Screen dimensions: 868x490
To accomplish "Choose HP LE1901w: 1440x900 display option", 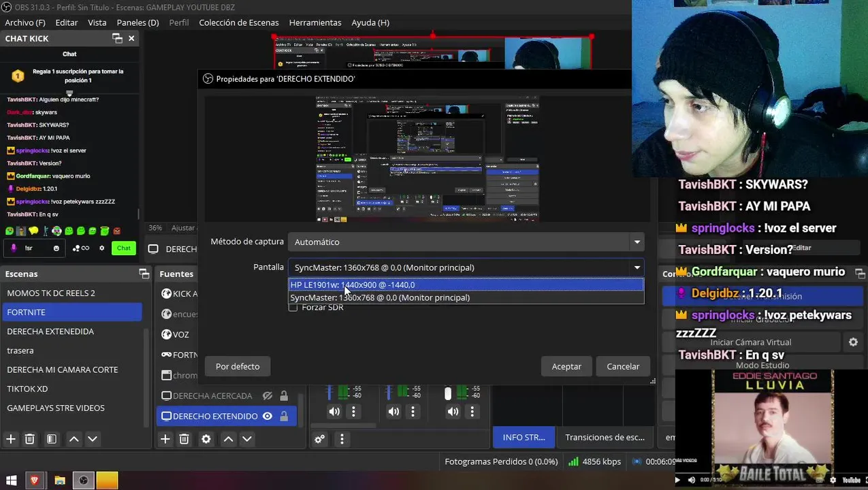I will 466,284.
